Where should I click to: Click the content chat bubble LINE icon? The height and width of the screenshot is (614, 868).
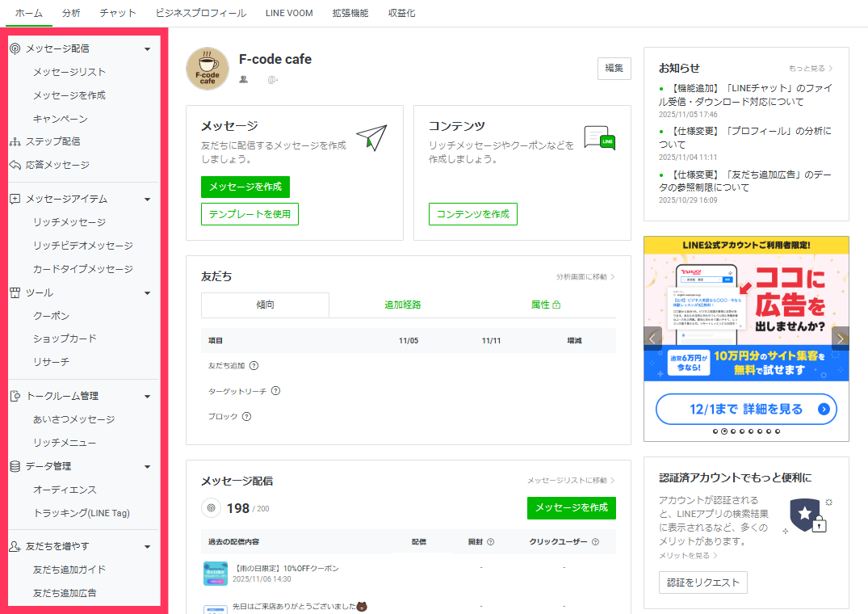pyautogui.click(x=599, y=139)
